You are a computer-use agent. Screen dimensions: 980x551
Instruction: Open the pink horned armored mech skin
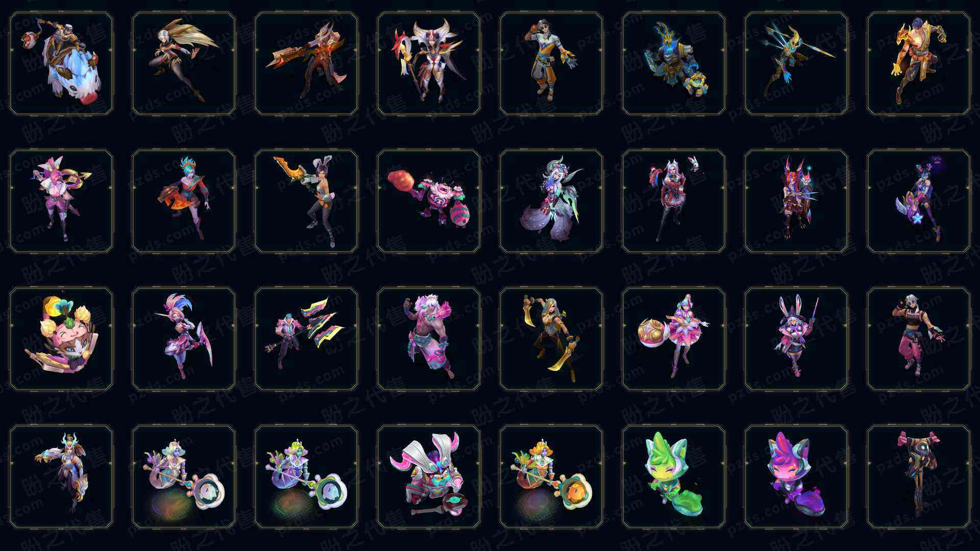(x=429, y=477)
